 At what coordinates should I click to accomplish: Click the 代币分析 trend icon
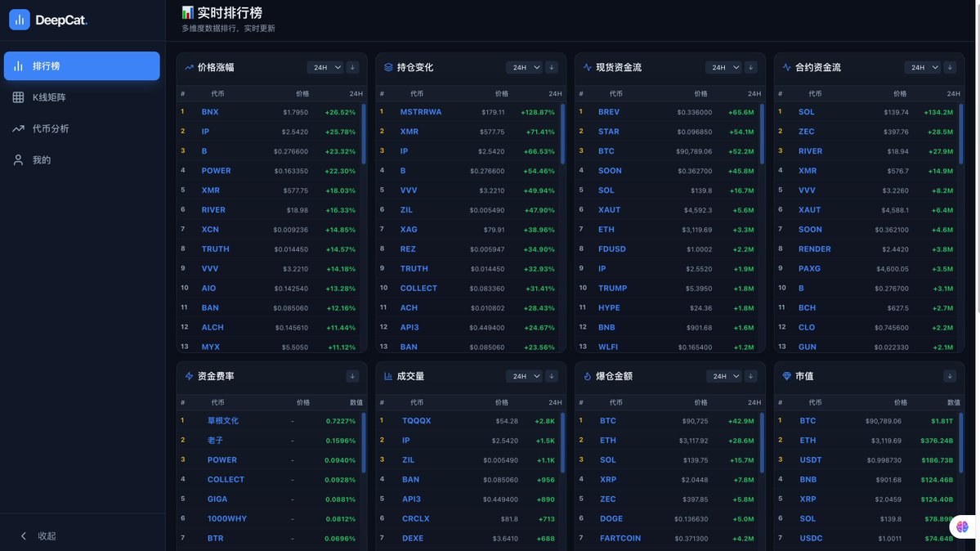coord(18,128)
